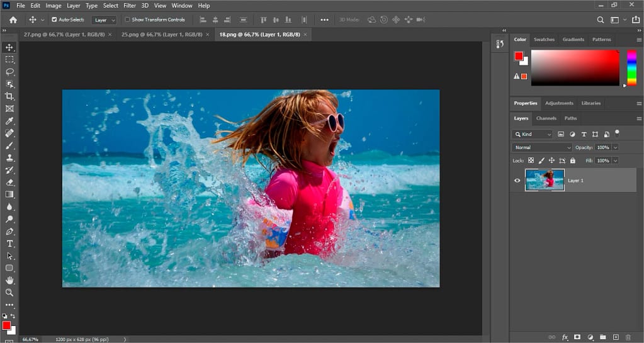Add a layer mask
The image size is (644, 343).
[577, 337]
